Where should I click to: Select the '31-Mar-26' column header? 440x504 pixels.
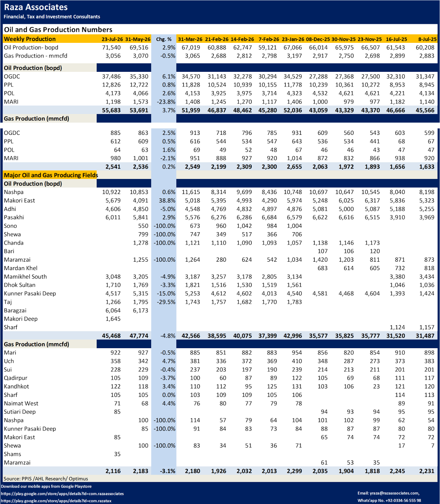coord(190,39)
